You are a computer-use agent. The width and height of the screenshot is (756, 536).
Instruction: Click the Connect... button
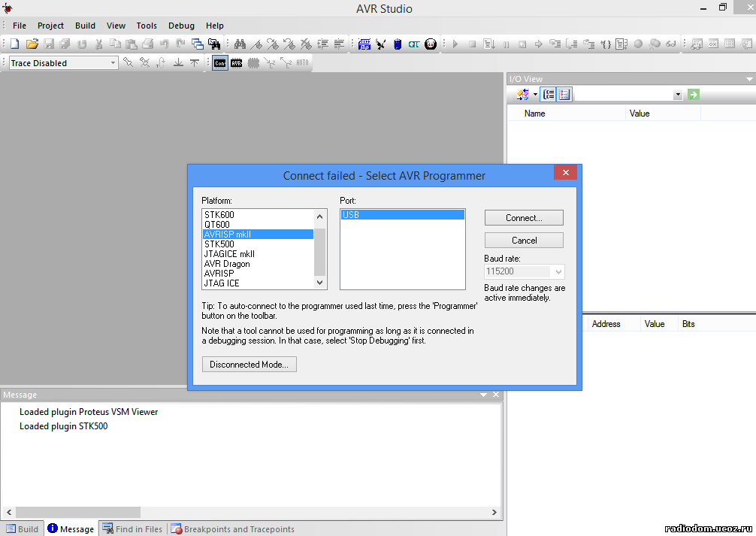pyautogui.click(x=524, y=217)
